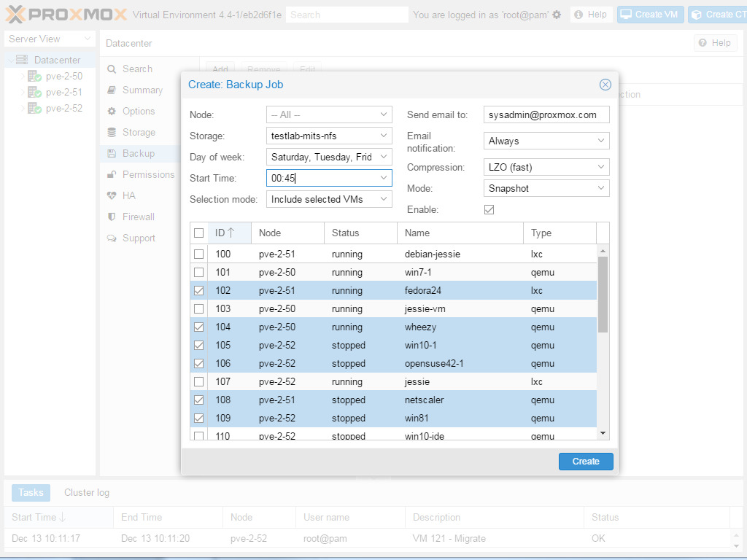Check VM 103 jessie-vm checkbox
The width and height of the screenshot is (747, 560).
(198, 309)
